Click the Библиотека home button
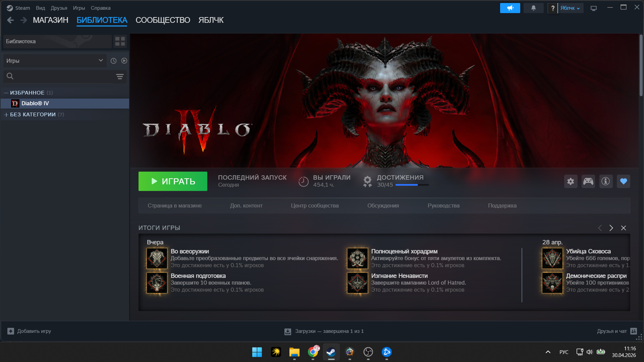The image size is (644, 362). click(57, 41)
